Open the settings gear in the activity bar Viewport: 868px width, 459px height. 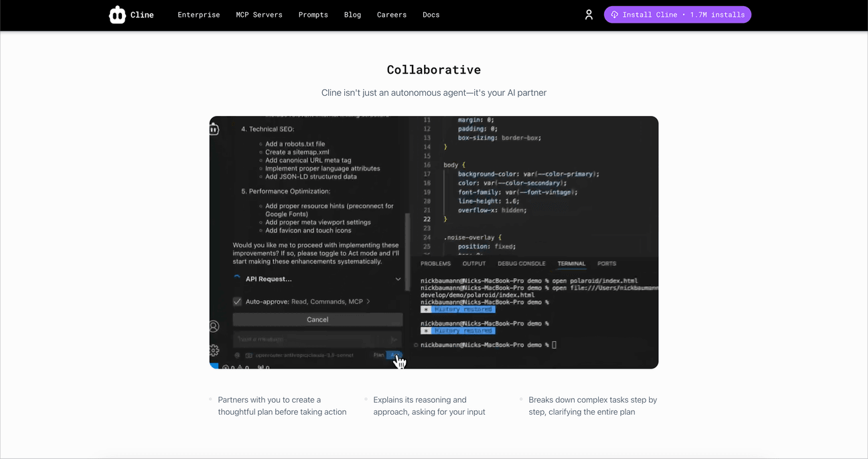pos(214,350)
